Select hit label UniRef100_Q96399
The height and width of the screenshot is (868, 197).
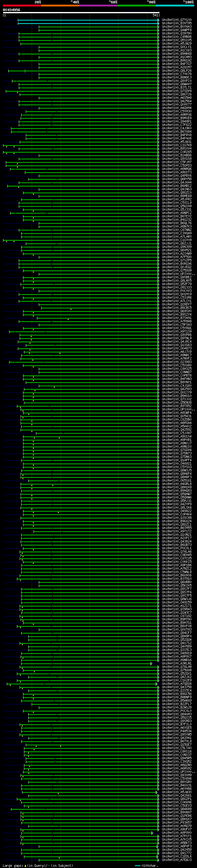pos(177,247)
